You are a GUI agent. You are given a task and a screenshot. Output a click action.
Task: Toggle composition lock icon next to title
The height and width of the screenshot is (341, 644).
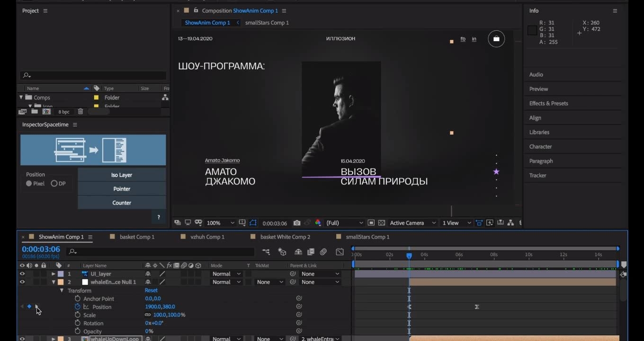[196, 10]
